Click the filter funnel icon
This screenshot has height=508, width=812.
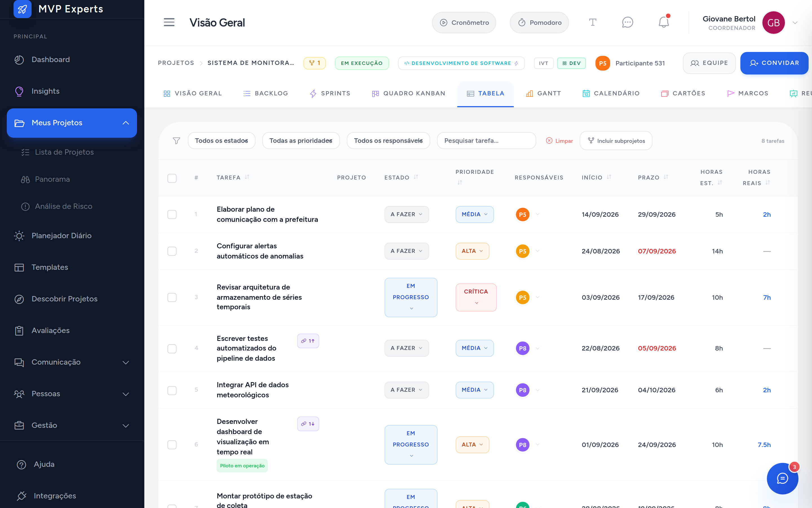[176, 141]
